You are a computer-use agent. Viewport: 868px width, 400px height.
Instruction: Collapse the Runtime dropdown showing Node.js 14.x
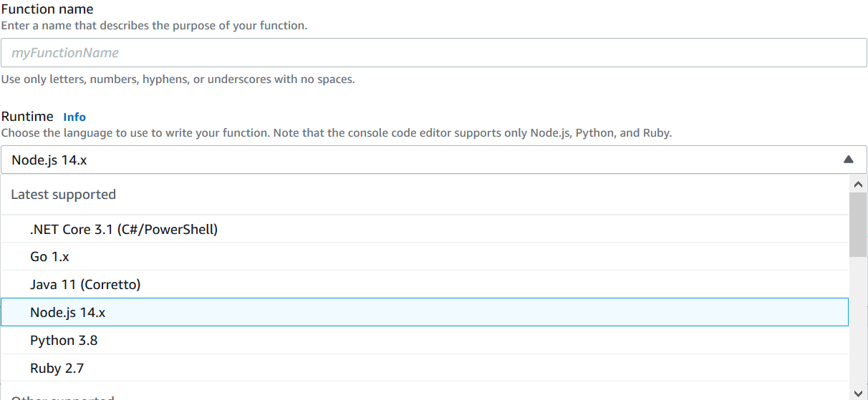(434, 160)
